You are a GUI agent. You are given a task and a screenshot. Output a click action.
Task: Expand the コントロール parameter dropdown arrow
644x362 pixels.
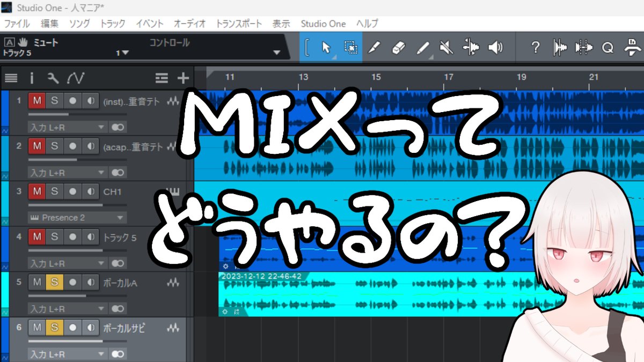coord(277,53)
